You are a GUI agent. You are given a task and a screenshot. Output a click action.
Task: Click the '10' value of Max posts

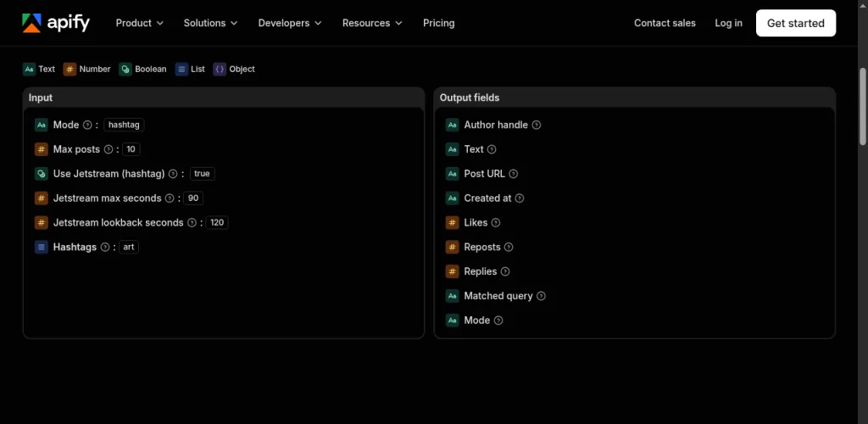131,149
